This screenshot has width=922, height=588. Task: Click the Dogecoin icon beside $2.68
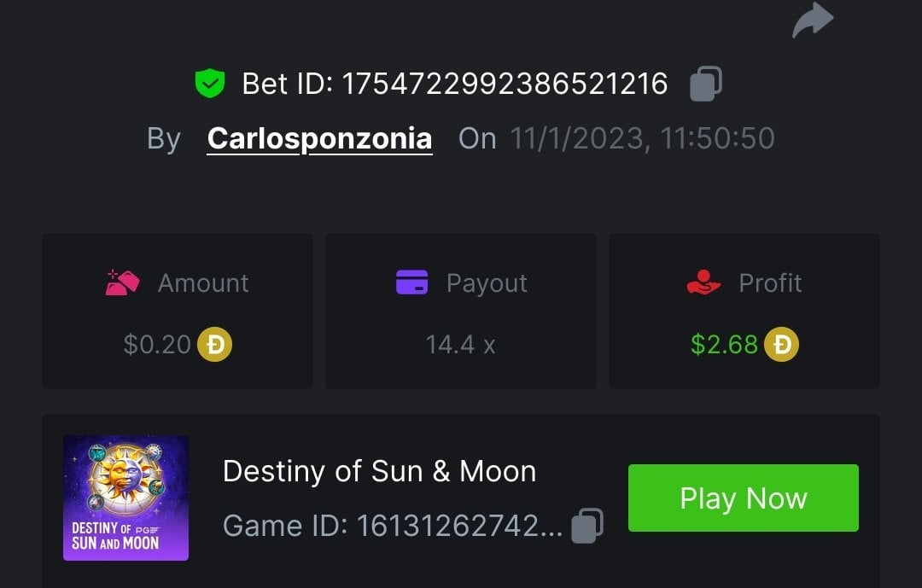[x=781, y=344]
